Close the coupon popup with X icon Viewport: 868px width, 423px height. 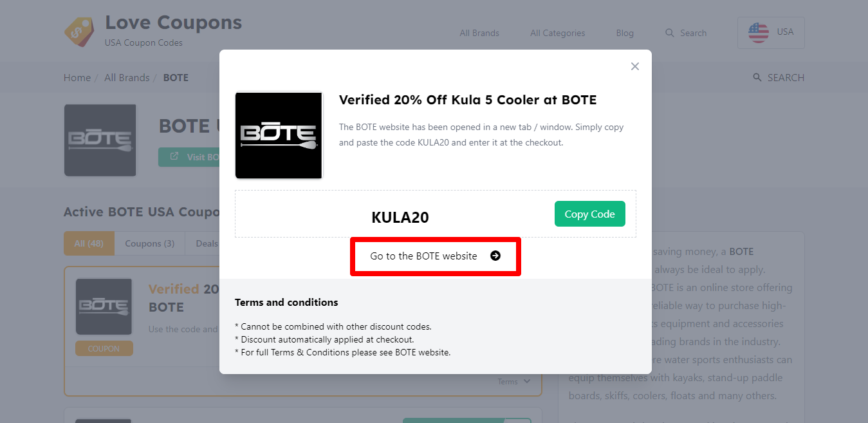[635, 66]
